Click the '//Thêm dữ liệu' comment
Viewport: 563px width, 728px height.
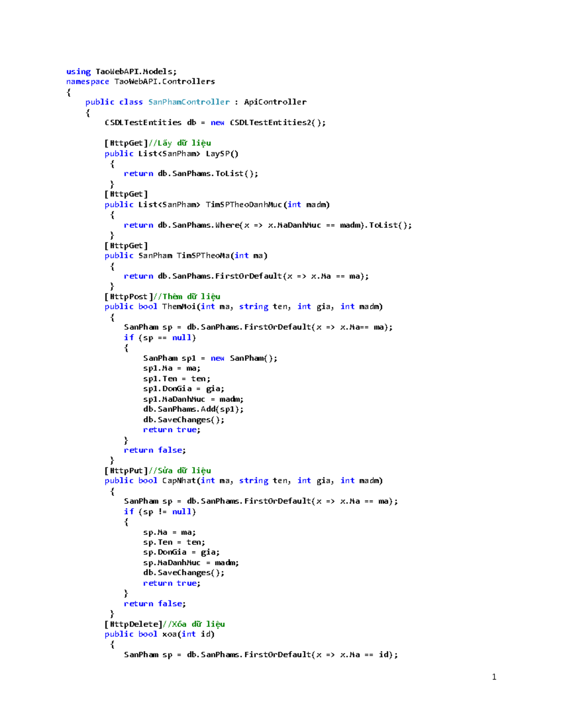point(187,297)
